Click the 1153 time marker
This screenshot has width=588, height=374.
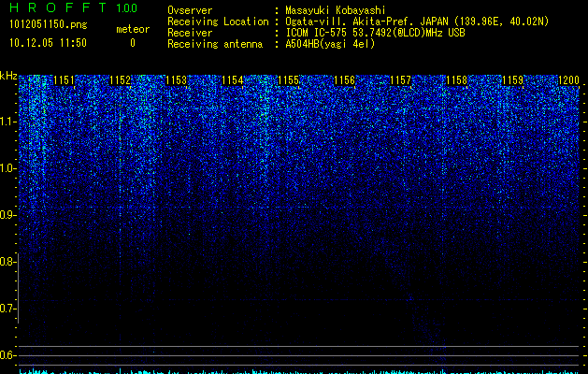point(177,79)
